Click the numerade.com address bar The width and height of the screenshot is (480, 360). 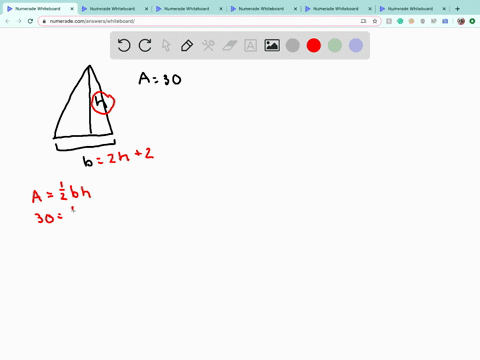(x=209, y=21)
